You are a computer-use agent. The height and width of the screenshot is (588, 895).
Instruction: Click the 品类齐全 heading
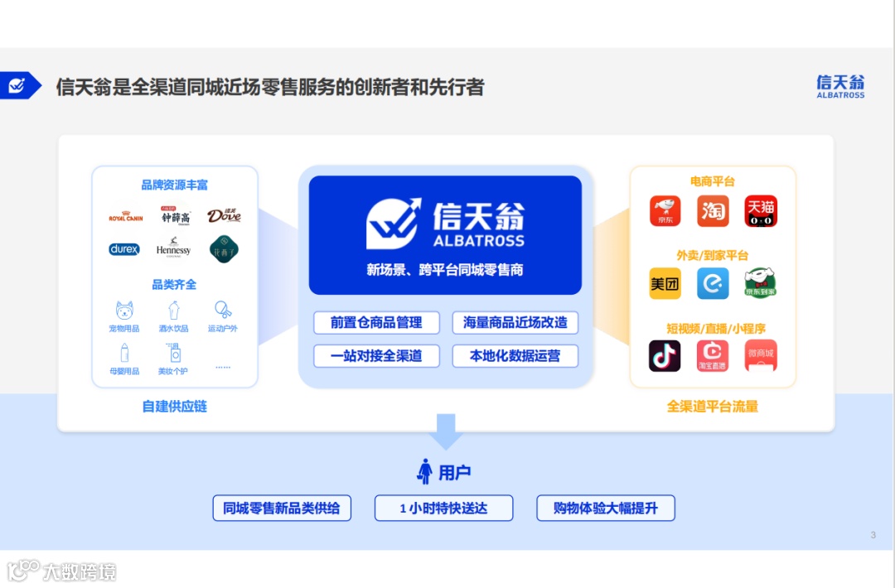(x=174, y=285)
